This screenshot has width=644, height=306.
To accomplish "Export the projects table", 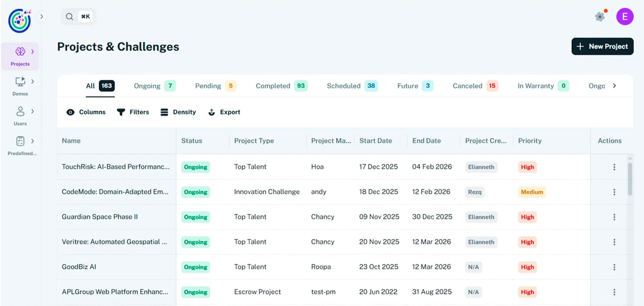I will pyautogui.click(x=224, y=112).
